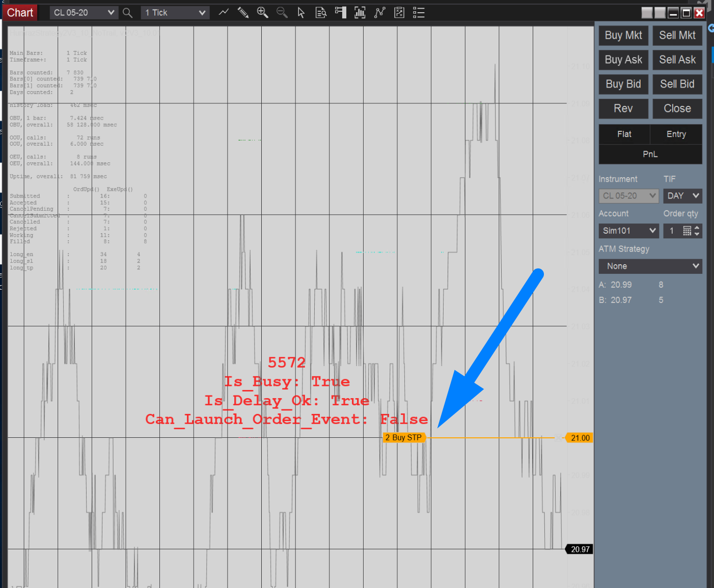Open the Strategies node-line icon

(x=379, y=13)
